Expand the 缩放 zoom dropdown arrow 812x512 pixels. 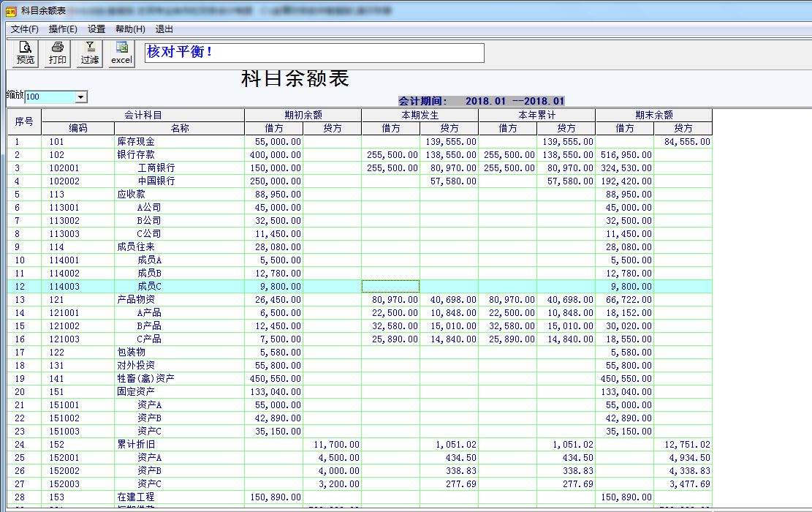tap(81, 97)
